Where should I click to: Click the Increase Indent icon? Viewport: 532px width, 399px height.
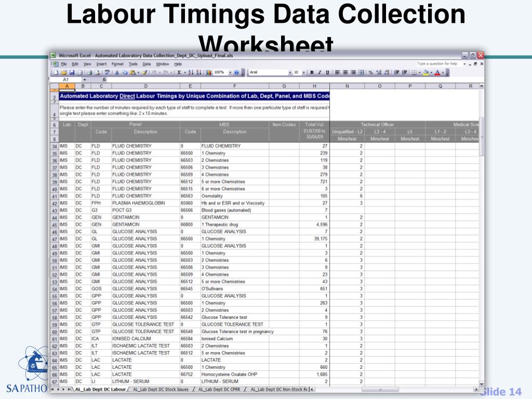pos(404,72)
